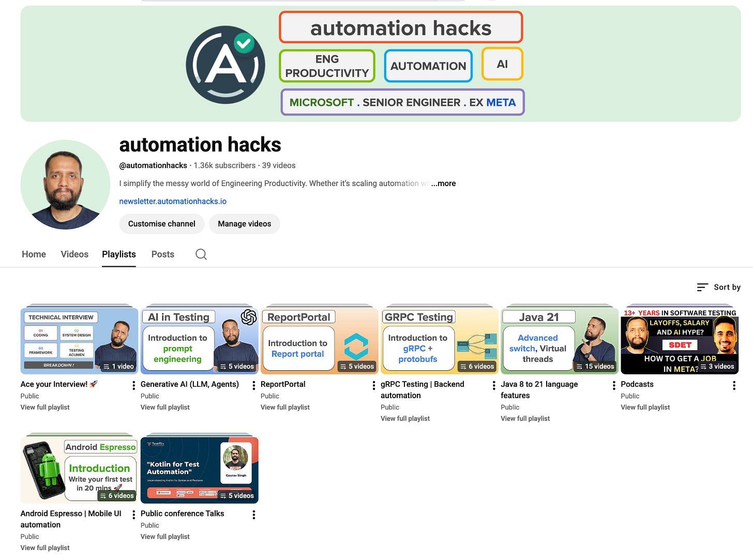Screen dimensions: 753x560
Task: Click Generative AI (LLM, Agents) title
Action: 190,384
